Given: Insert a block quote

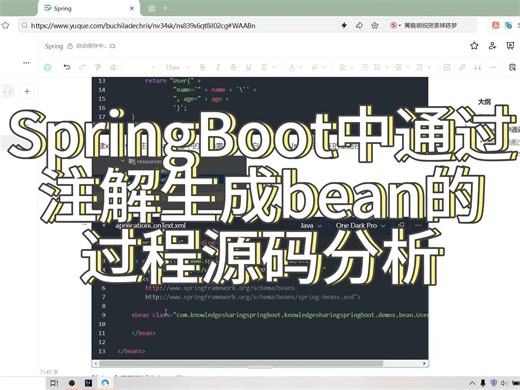Looking at the screenshot, I should pyautogui.click(x=478, y=67).
